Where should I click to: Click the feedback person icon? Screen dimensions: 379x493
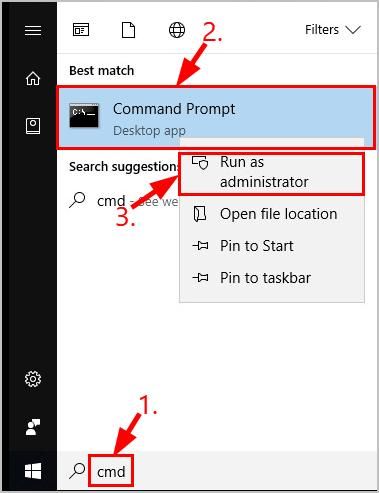[33, 427]
